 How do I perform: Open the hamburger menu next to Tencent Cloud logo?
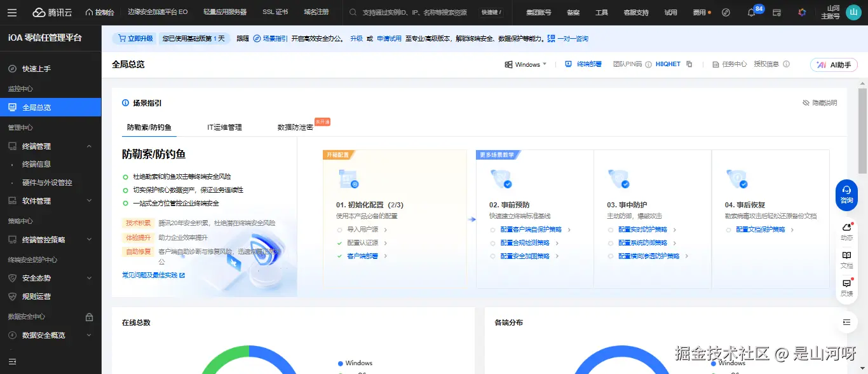pyautogui.click(x=13, y=12)
